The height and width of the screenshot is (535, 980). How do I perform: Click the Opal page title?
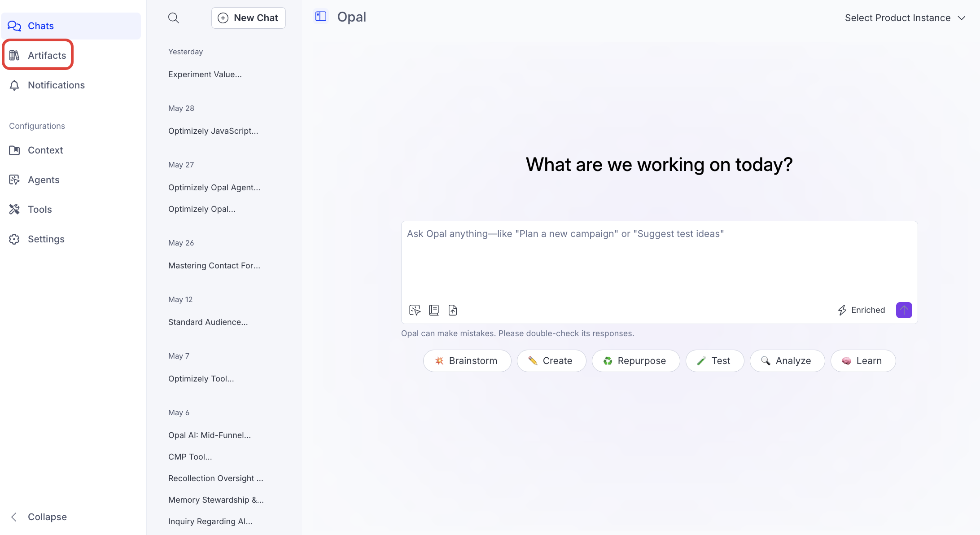[352, 17]
